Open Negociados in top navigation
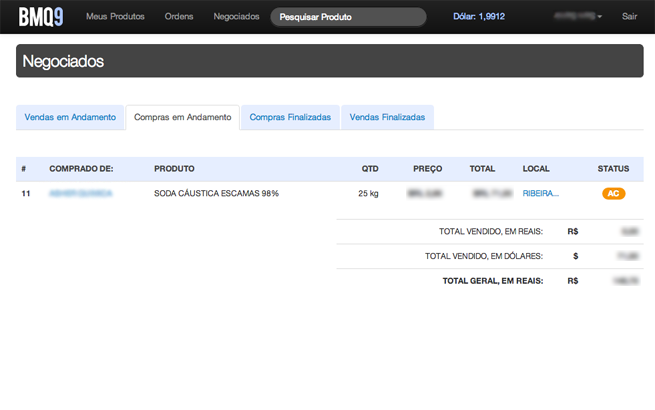Screen dimensions: 655x410 (x=236, y=17)
